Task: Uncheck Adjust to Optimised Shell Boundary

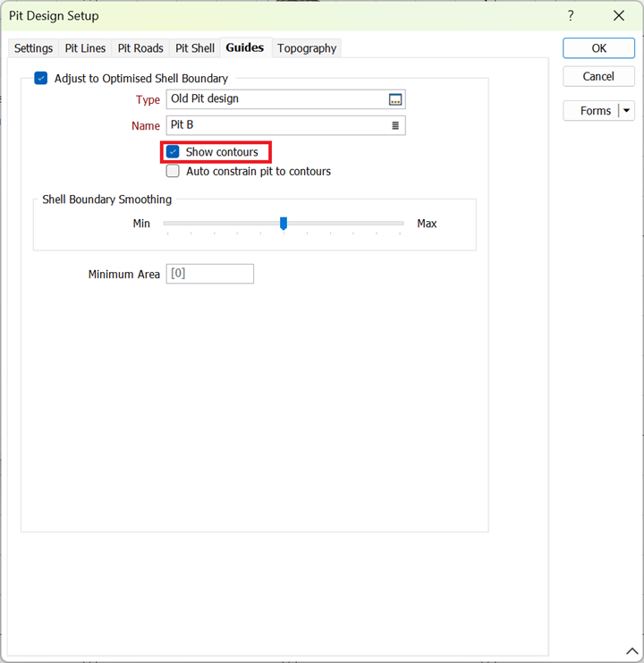Action: pos(40,79)
